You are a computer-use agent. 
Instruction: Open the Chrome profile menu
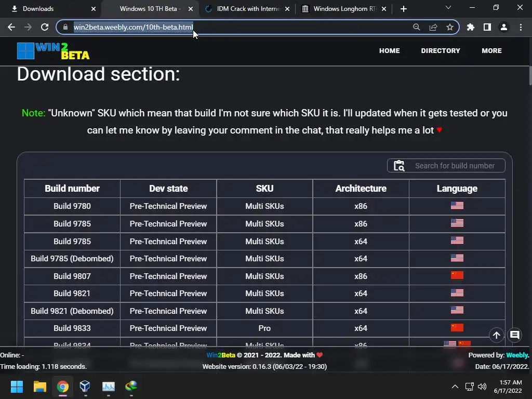(x=504, y=27)
